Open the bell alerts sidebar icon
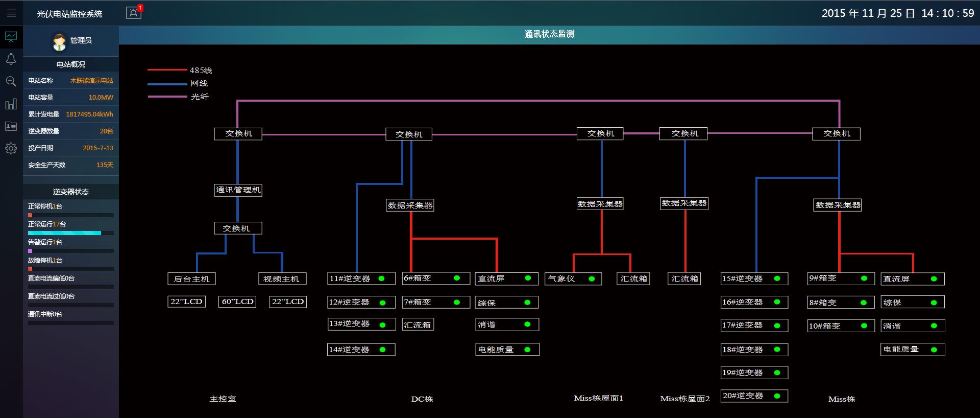 11,59
